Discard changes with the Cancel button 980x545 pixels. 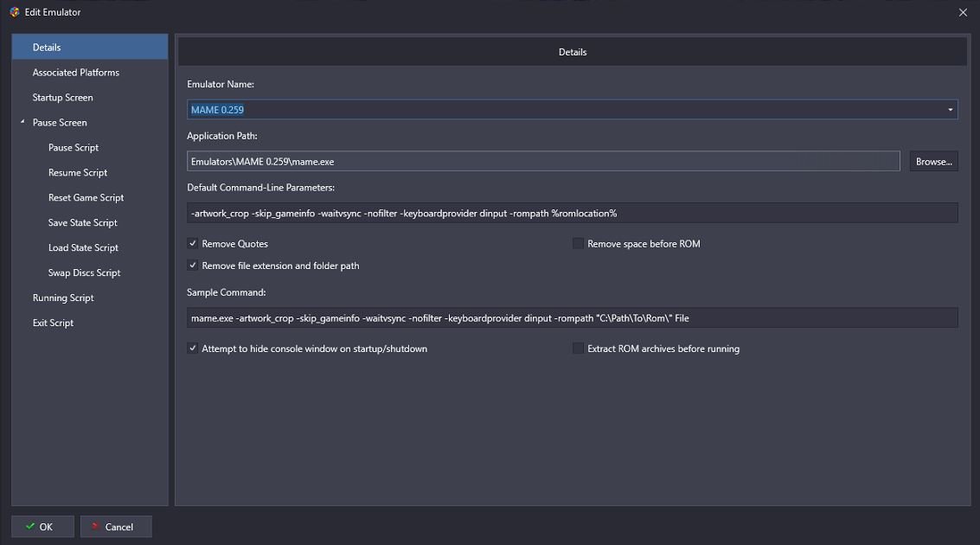116,527
